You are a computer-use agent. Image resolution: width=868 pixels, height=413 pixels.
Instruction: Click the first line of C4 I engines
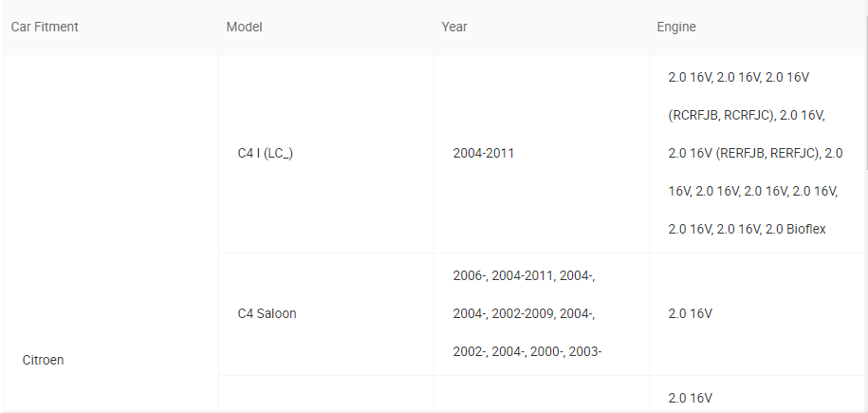click(x=738, y=78)
